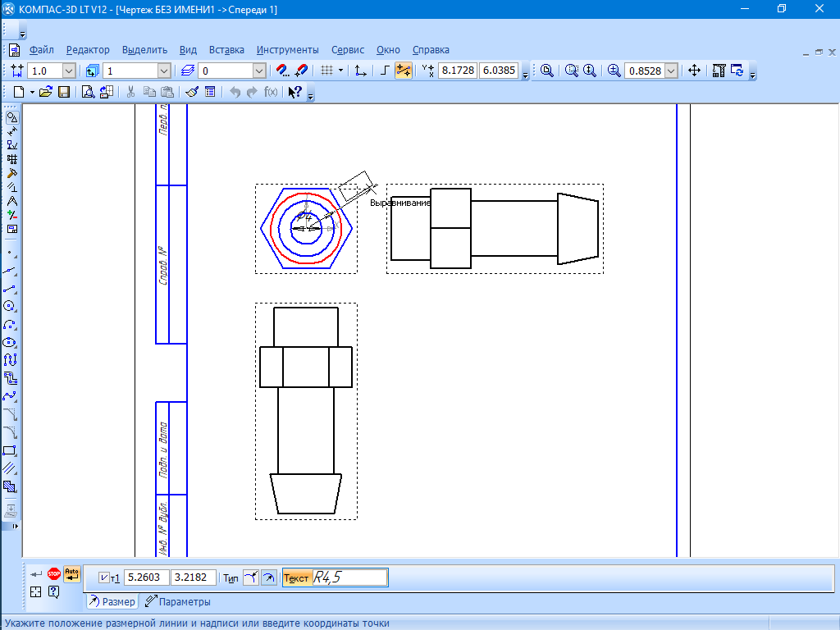Click the local coordinate system icon
Screen dimensions: 840x630
point(361,71)
